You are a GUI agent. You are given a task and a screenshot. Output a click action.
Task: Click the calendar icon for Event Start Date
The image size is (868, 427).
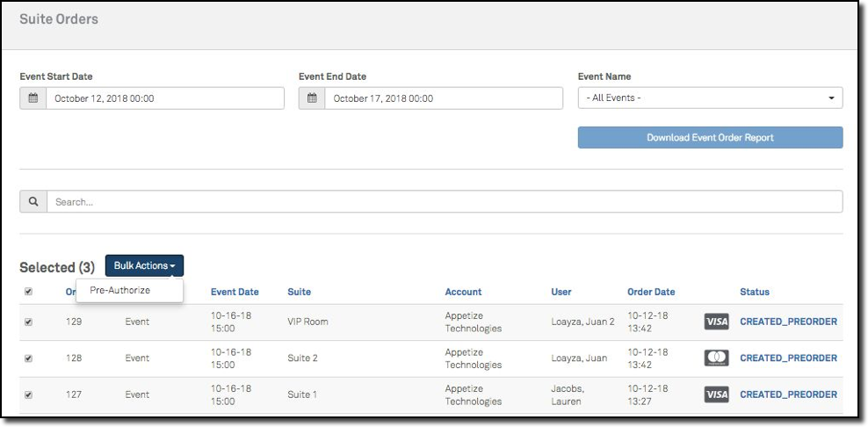[33, 98]
